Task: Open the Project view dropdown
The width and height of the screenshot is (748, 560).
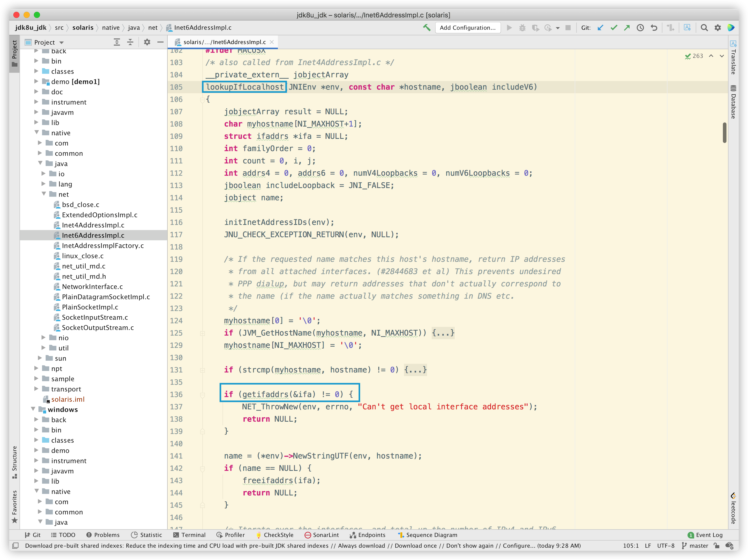Action: [62, 43]
